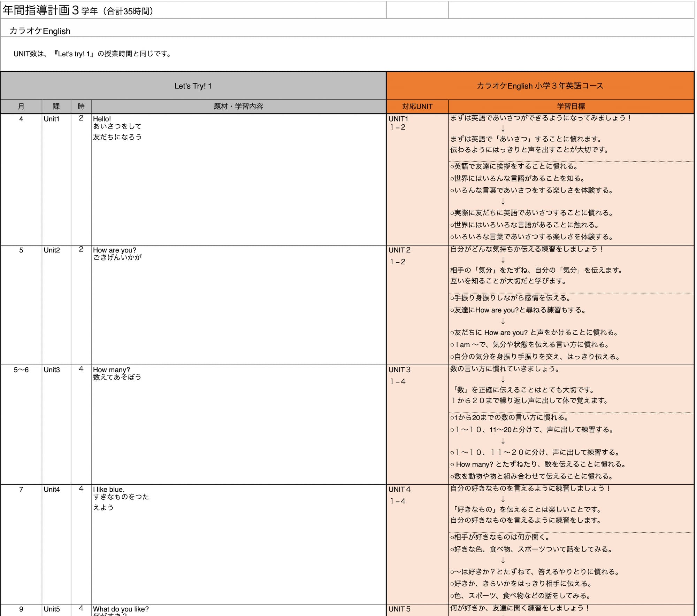Viewport: 697px width, 616px height.
Task: Click the 題材・学習内容 column header
Action: coord(238,107)
